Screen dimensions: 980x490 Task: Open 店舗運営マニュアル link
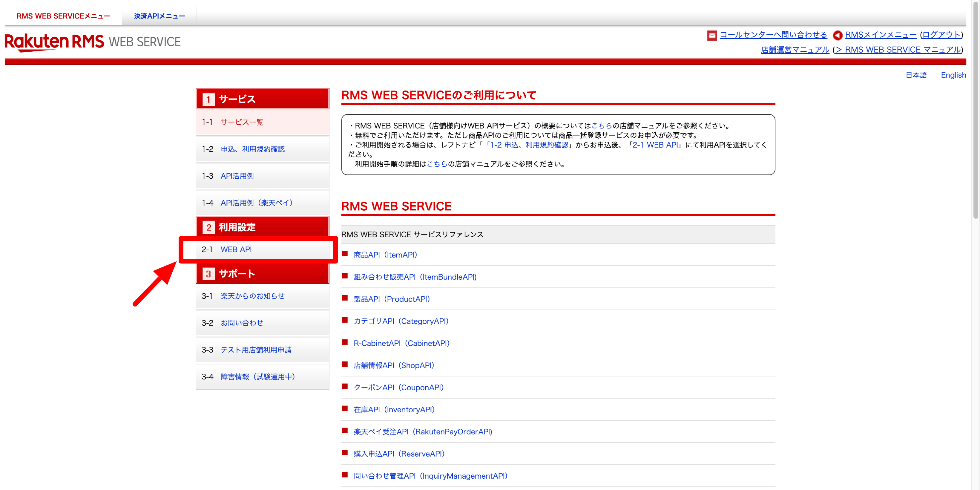coord(795,50)
